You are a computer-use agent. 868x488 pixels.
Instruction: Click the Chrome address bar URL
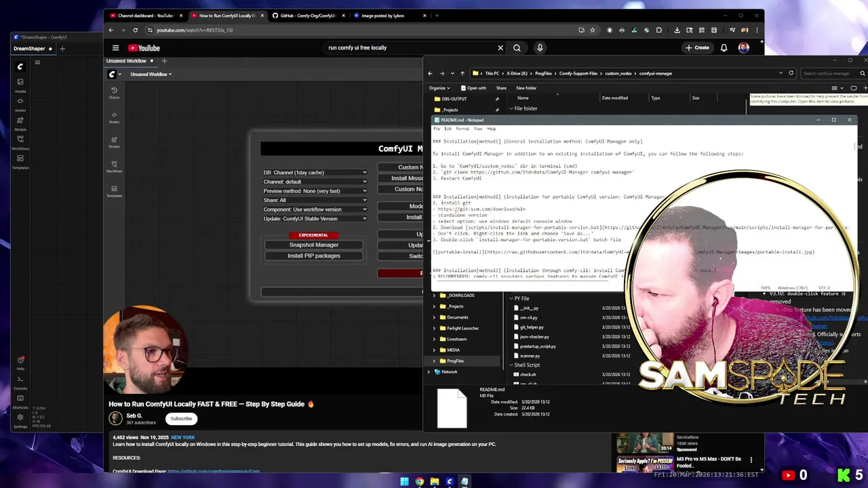(x=195, y=30)
